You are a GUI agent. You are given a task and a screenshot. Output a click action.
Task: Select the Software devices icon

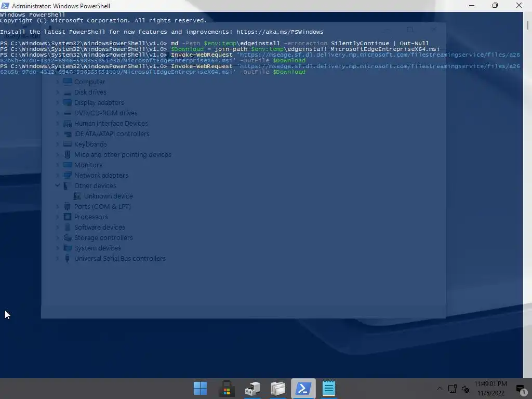pos(68,228)
